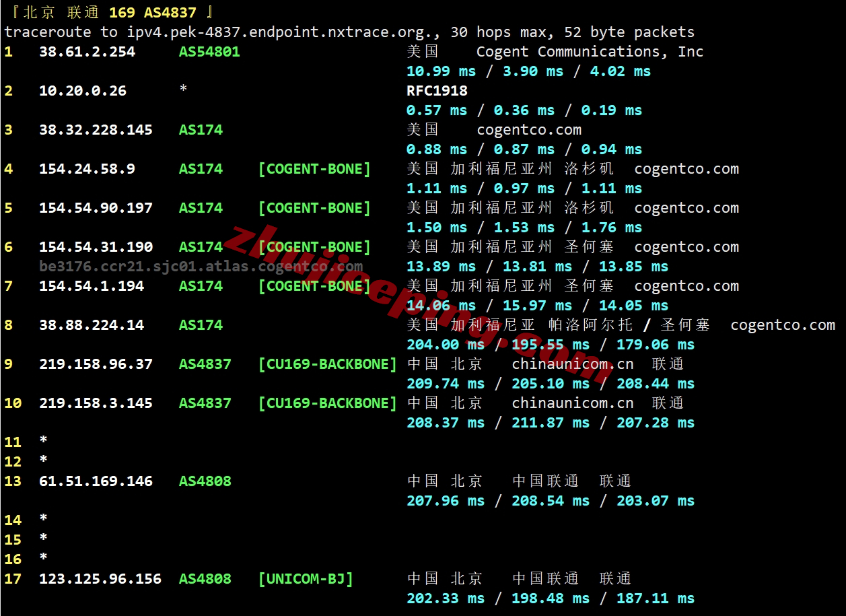Select hop 1 IP address 38.61.2.254
Viewport: 846px width, 616px height.
87,52
